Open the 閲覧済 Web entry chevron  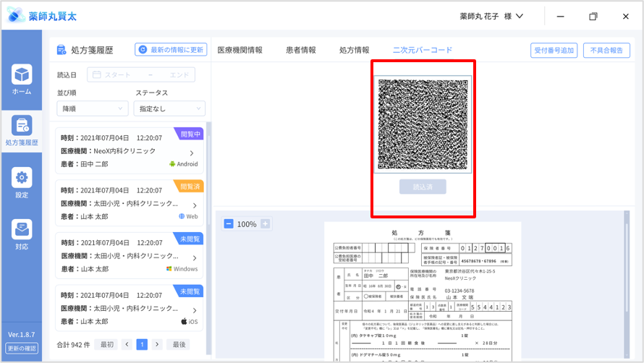195,205
